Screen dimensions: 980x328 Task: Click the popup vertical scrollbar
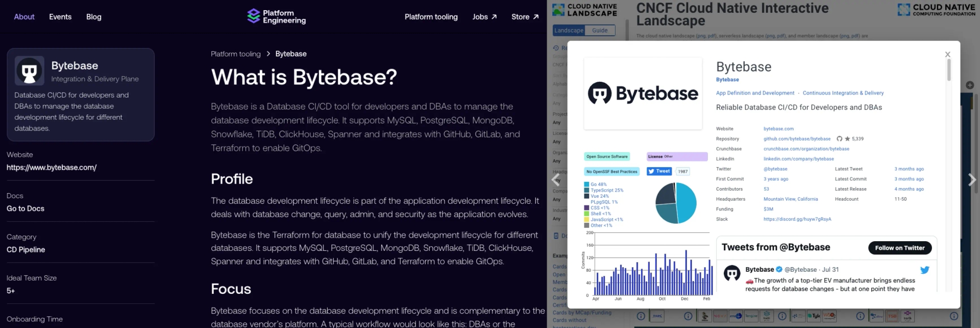[949, 70]
